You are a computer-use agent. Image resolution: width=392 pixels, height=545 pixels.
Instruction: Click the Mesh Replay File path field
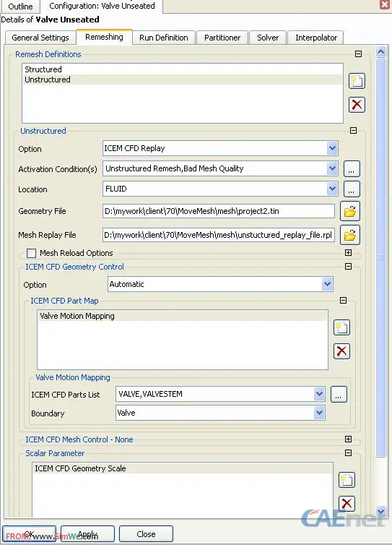pyautogui.click(x=219, y=235)
